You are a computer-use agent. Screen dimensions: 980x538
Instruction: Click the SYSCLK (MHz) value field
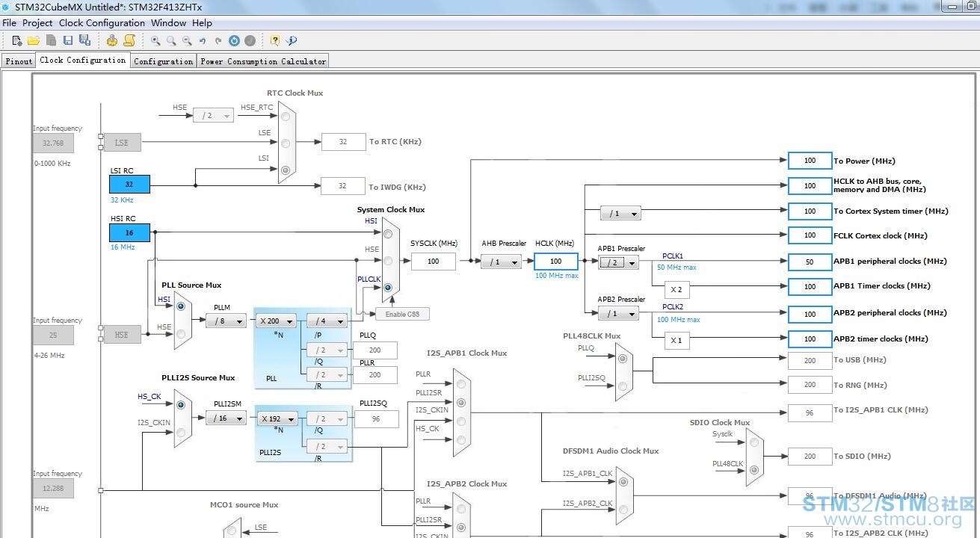pos(434,262)
